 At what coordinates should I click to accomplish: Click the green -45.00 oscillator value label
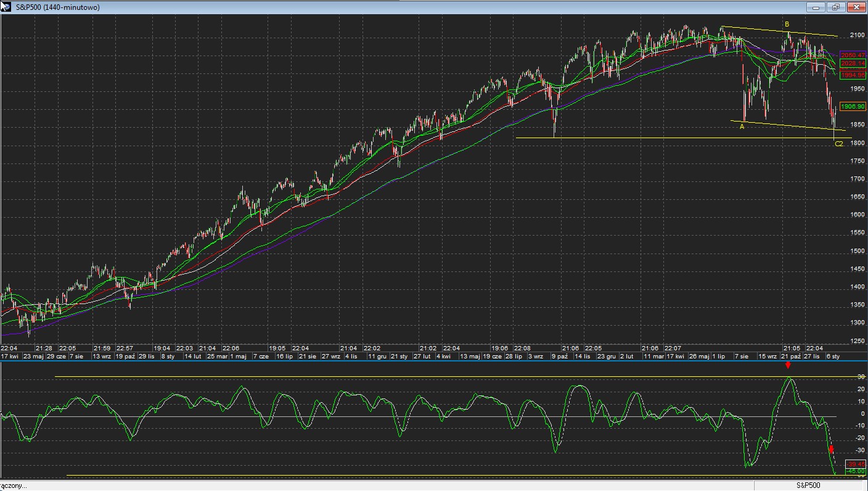[856, 471]
